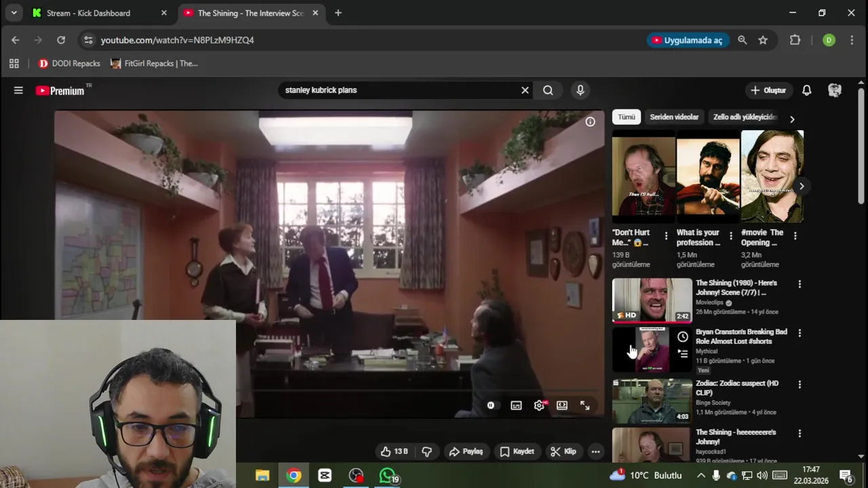Open options for the Zodiac suspect video
Screen dimensions: 868x488
(800, 384)
